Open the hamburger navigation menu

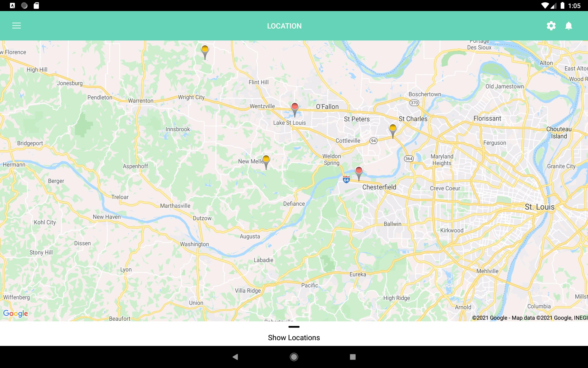(x=17, y=26)
